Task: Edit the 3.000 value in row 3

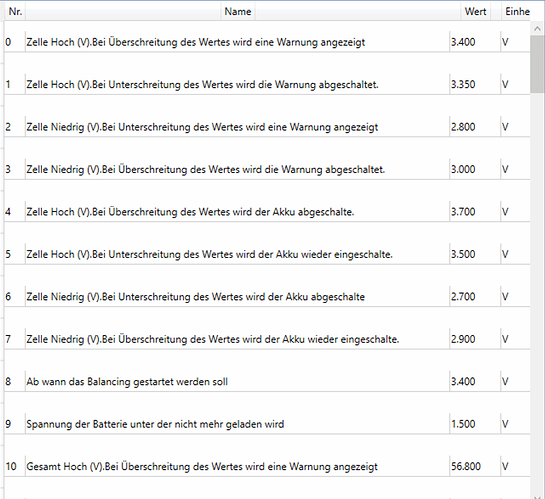Action: coord(475,169)
